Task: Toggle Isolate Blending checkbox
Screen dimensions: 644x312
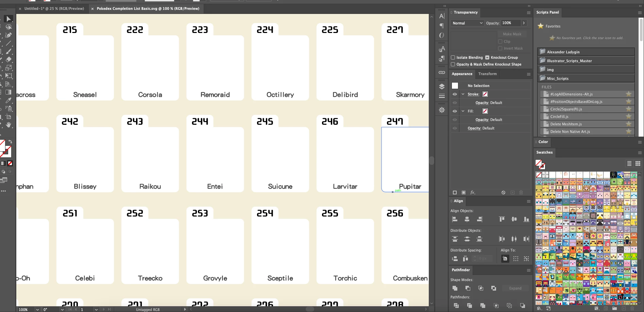Action: (453, 57)
